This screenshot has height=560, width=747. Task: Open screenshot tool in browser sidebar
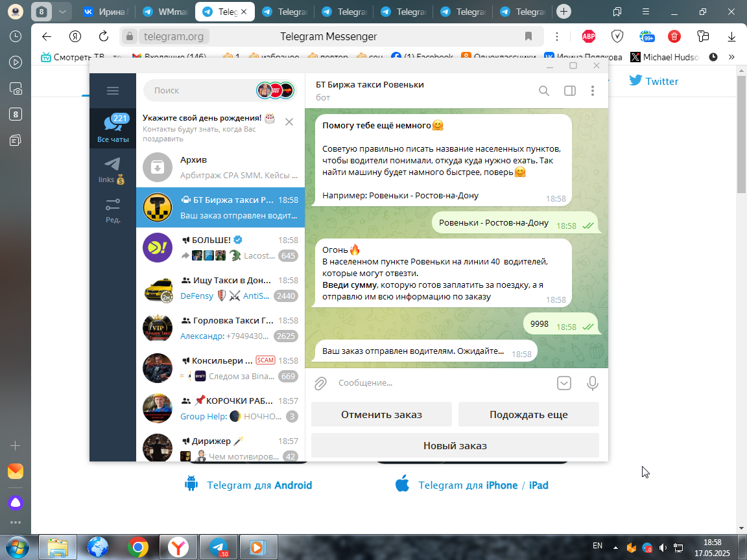click(16, 88)
